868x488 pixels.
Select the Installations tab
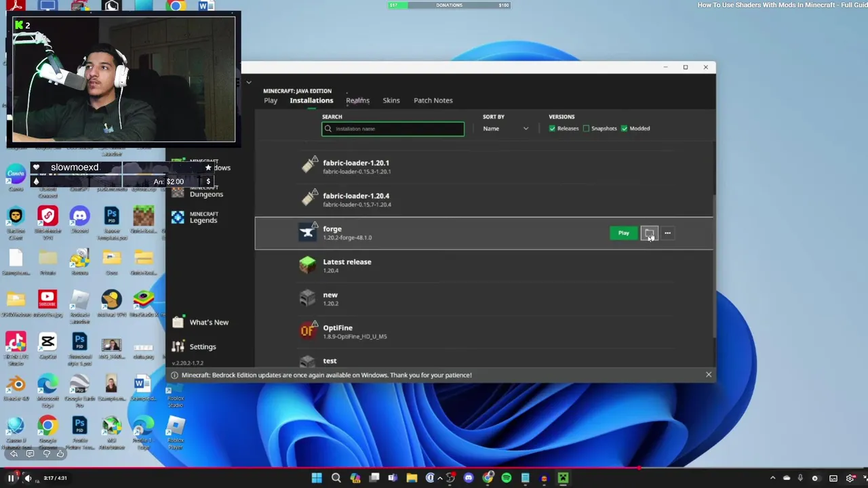click(311, 100)
